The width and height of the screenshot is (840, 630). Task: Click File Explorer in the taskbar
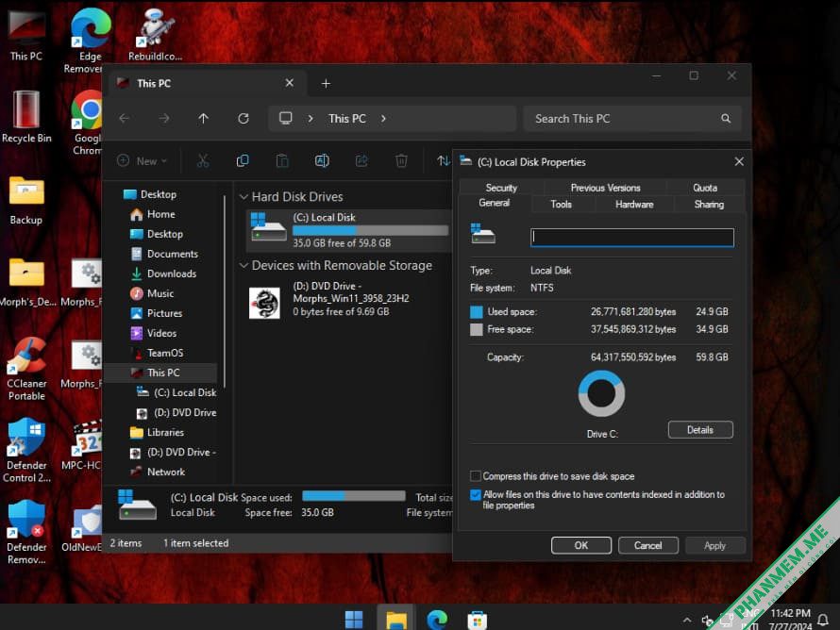[395, 620]
